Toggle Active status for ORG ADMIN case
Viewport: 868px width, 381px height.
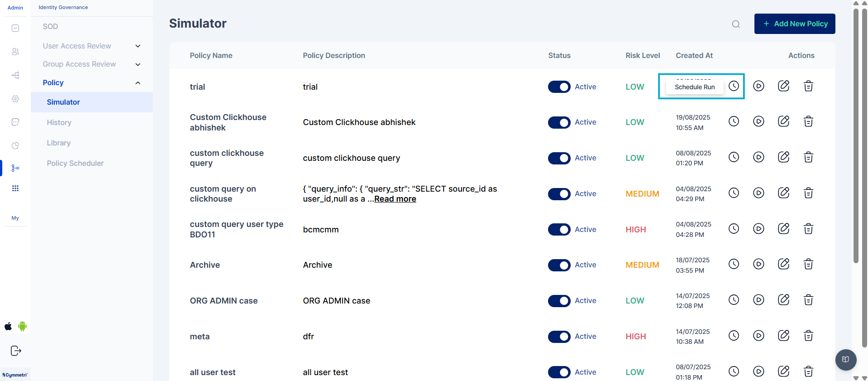pos(559,301)
